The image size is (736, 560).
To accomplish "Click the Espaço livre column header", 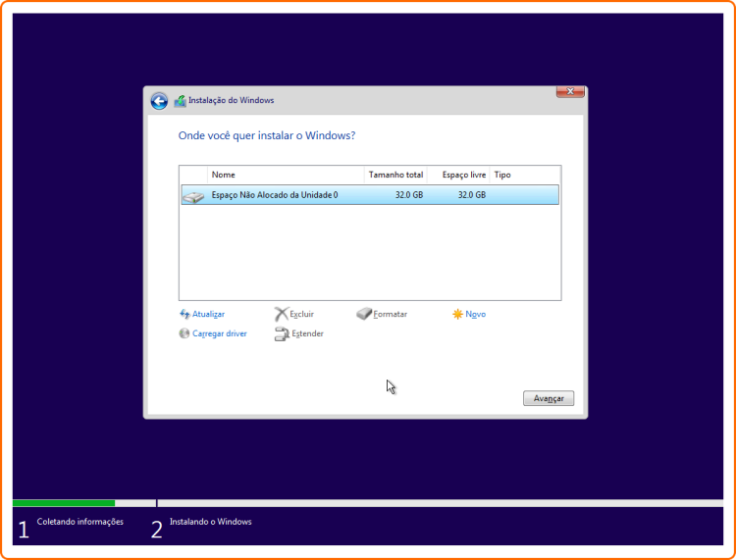I will click(x=458, y=175).
